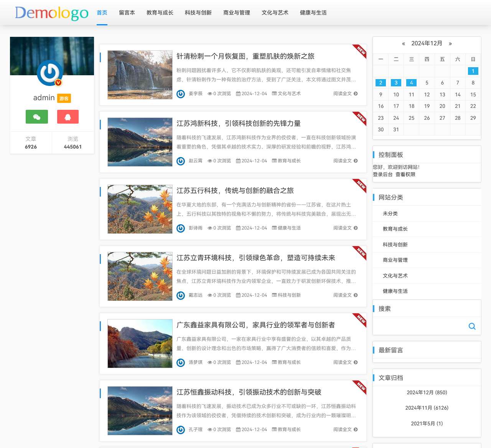Viewport: 491px width, 448px height.
Task: Click the verified badge on admin's avatar
Action: [x=58, y=82]
